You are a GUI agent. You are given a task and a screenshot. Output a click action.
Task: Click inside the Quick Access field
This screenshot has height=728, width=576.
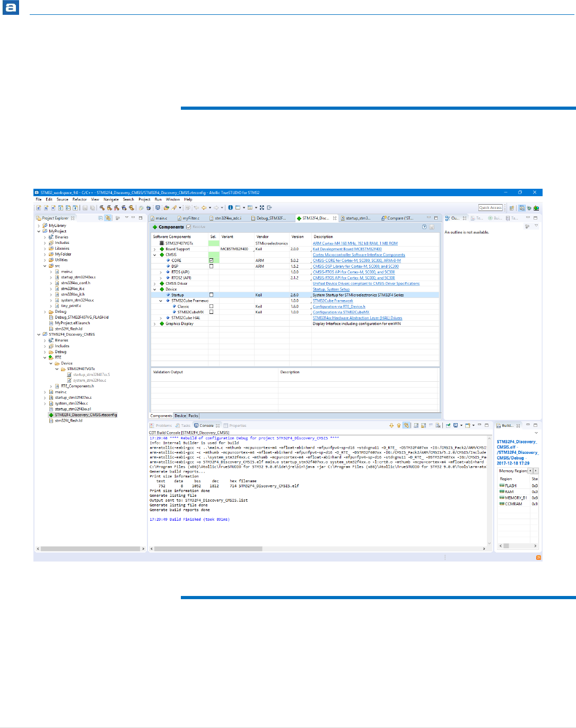pos(491,208)
